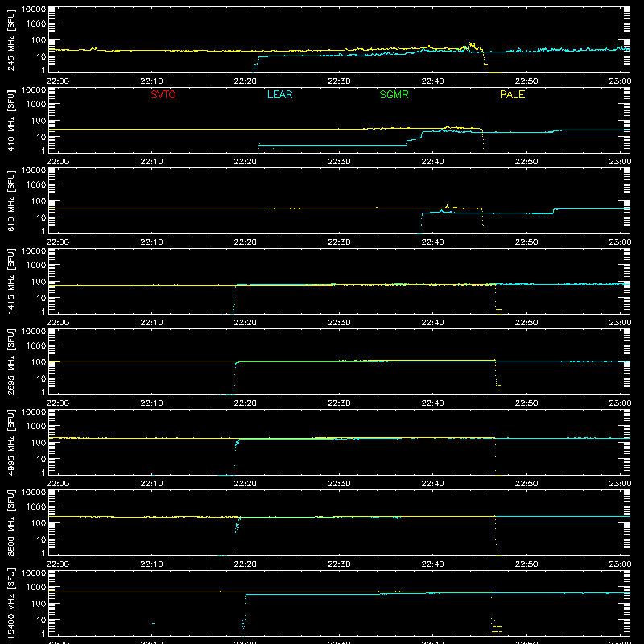Click the cyan step rise in the 410 MHz plot

414,138
